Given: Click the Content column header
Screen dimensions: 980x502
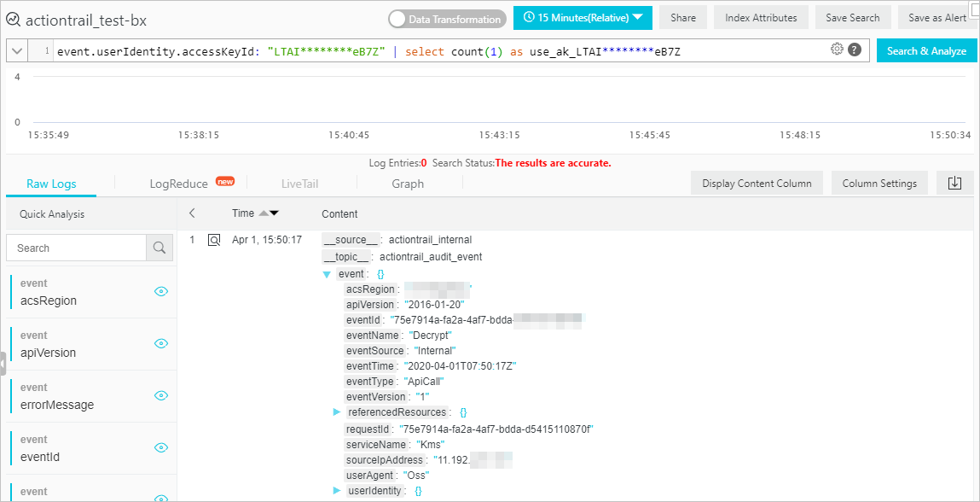Looking at the screenshot, I should 339,214.
